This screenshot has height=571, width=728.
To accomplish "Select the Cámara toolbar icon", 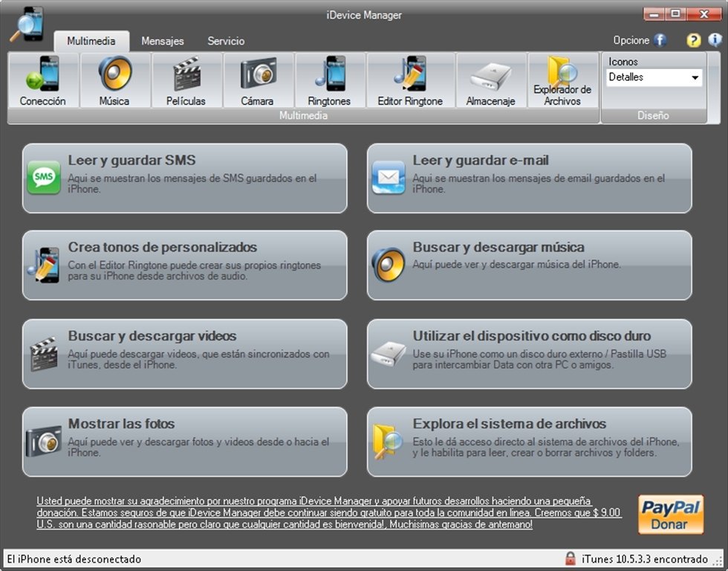I will click(258, 80).
